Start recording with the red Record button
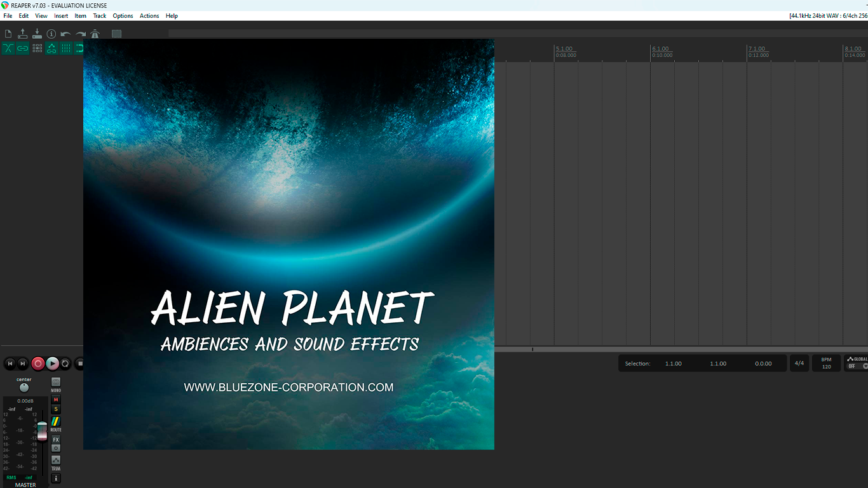 (x=38, y=363)
